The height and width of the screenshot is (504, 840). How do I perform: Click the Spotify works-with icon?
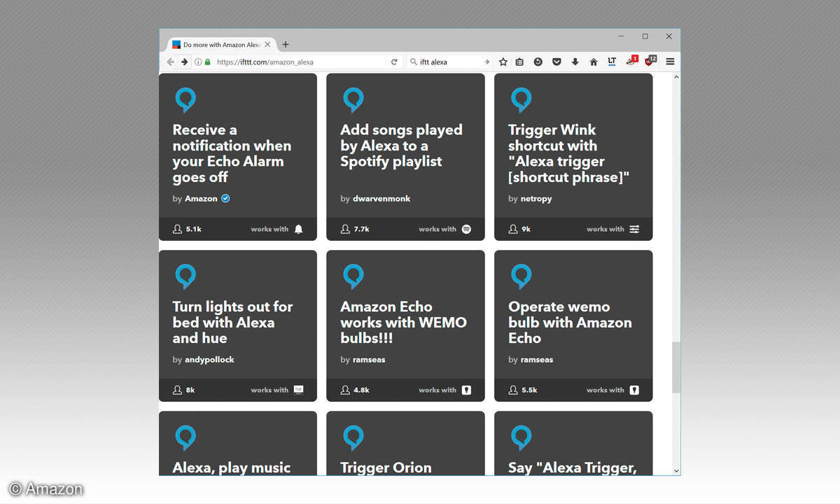point(467,229)
